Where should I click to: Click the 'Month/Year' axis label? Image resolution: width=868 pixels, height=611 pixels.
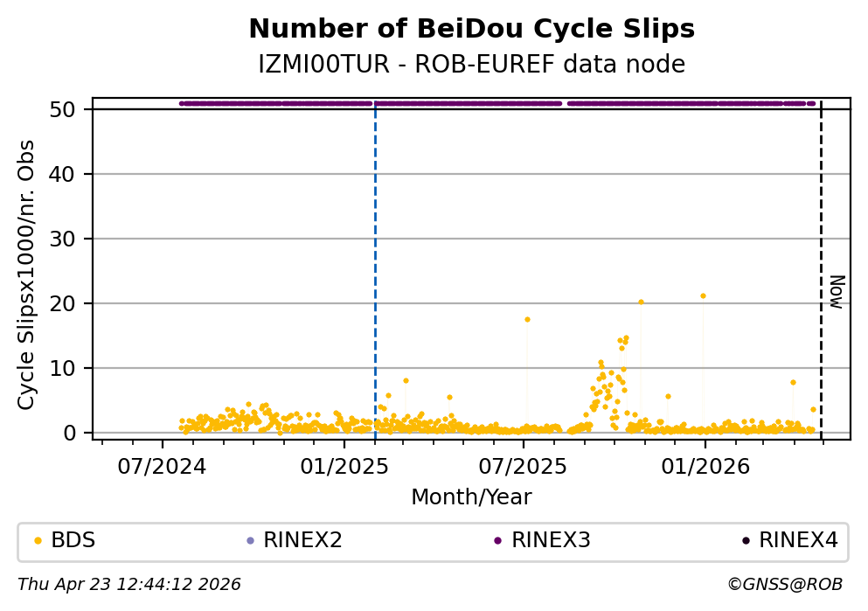471,496
